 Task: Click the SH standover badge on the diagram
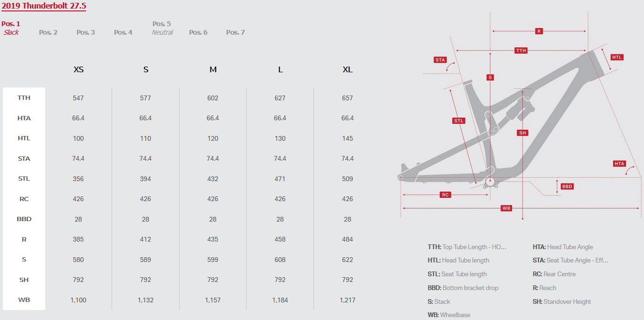[522, 133]
